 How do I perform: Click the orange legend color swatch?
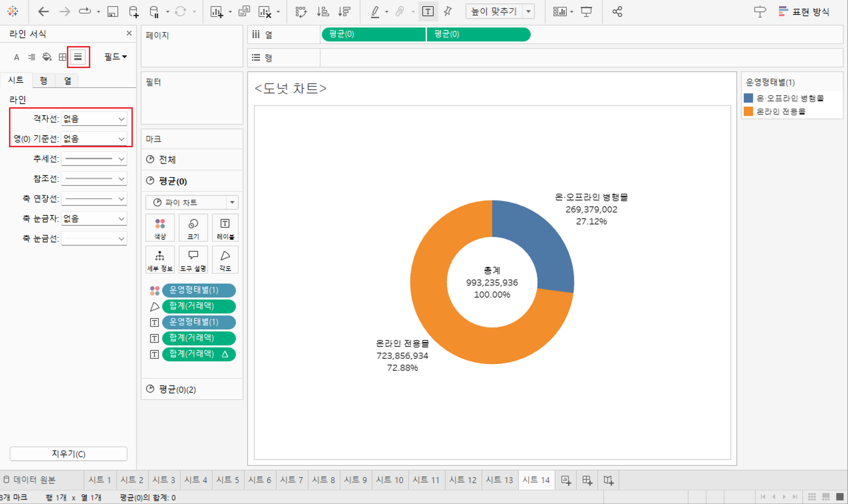click(x=748, y=112)
